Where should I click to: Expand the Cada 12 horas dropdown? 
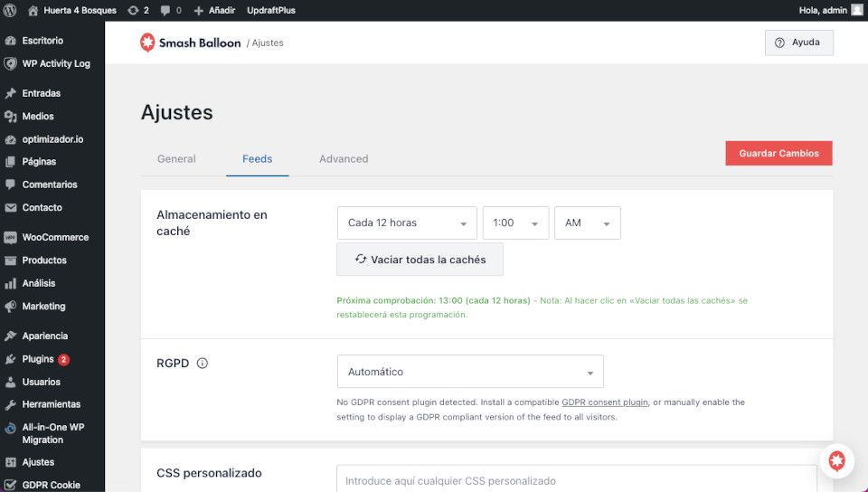[407, 223]
